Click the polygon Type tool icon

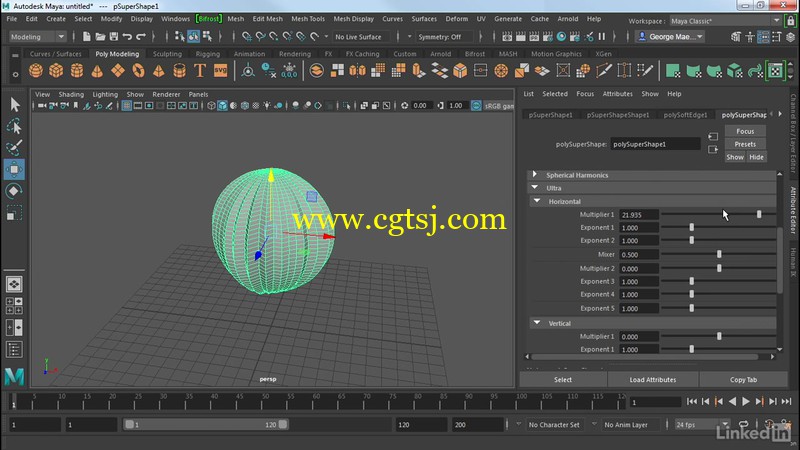pyautogui.click(x=199, y=70)
